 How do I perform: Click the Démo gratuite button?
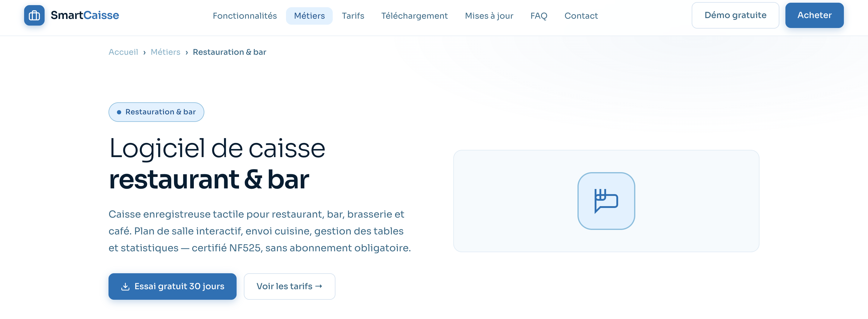(x=735, y=15)
